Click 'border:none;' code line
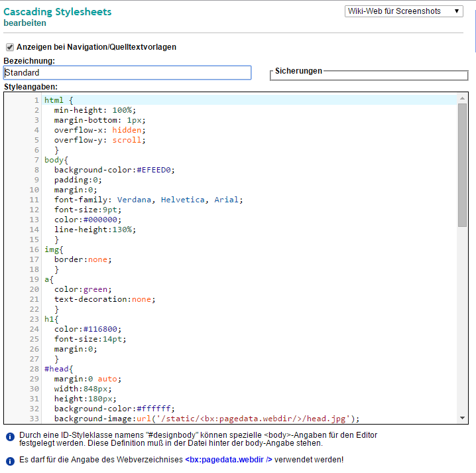476x473 pixels. [83, 259]
